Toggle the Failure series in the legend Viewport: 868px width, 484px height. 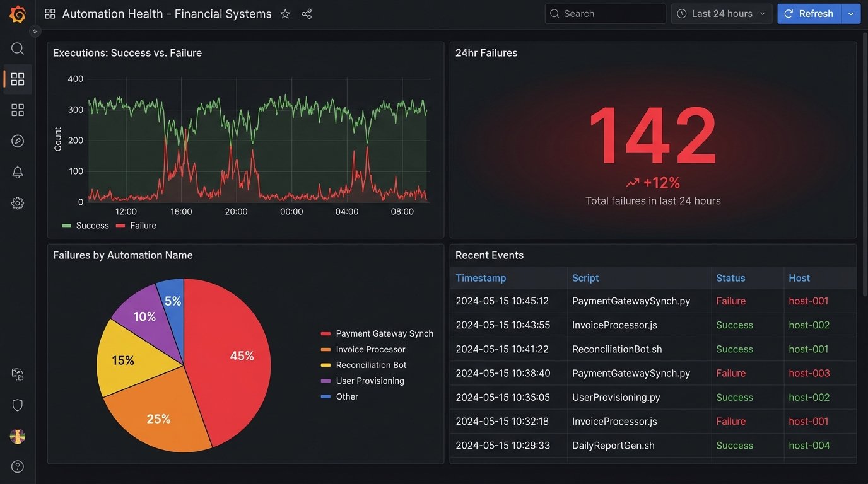143,225
